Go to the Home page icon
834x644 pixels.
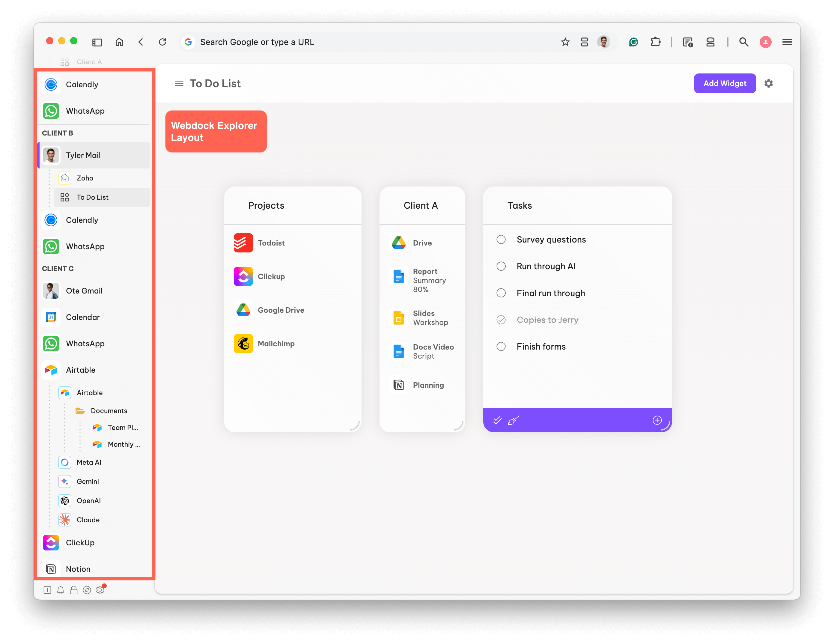click(119, 42)
